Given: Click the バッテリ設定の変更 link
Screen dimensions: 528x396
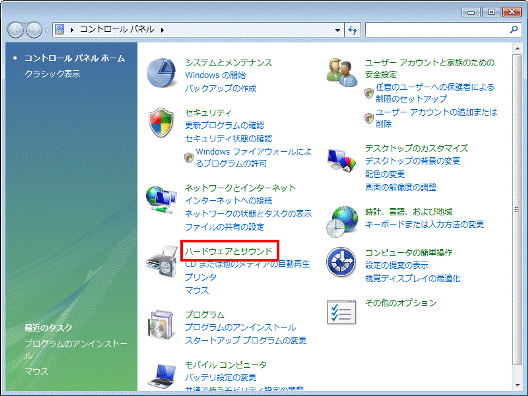Looking at the screenshot, I should [x=221, y=377].
